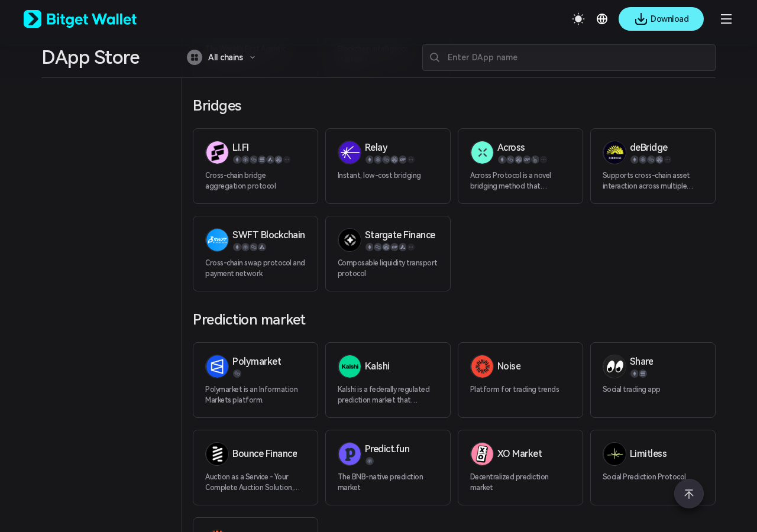Open the Polymarket app icon
The image size is (757, 532).
click(217, 366)
